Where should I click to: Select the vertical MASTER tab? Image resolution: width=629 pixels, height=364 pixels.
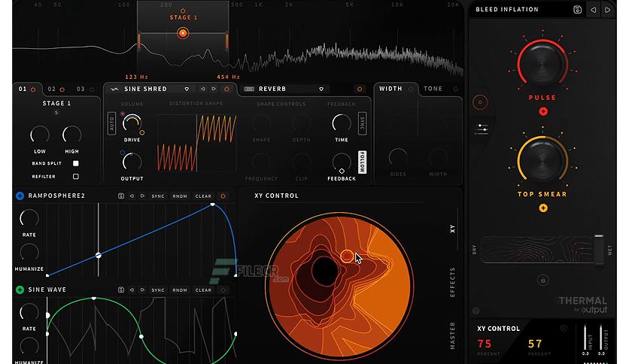(452, 335)
